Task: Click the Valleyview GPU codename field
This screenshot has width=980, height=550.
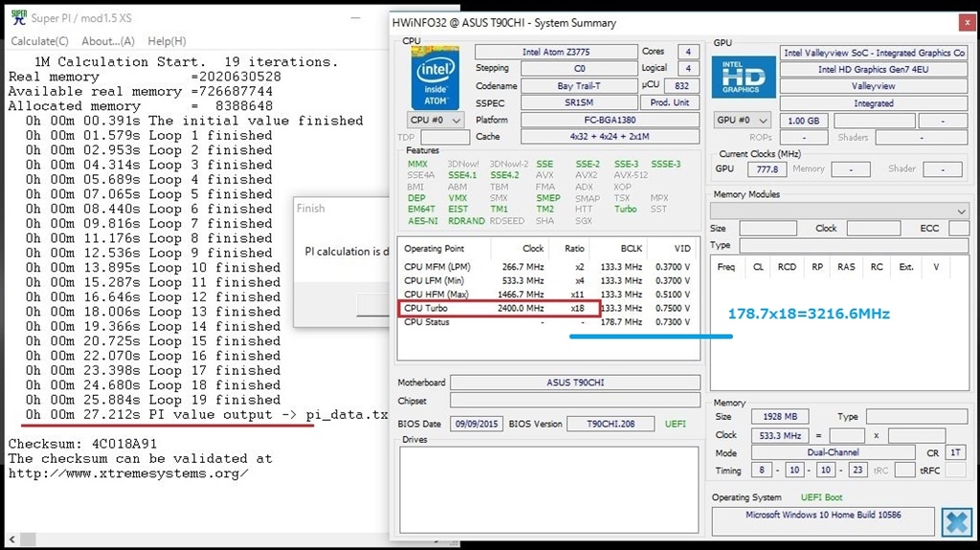Action: 873,86
